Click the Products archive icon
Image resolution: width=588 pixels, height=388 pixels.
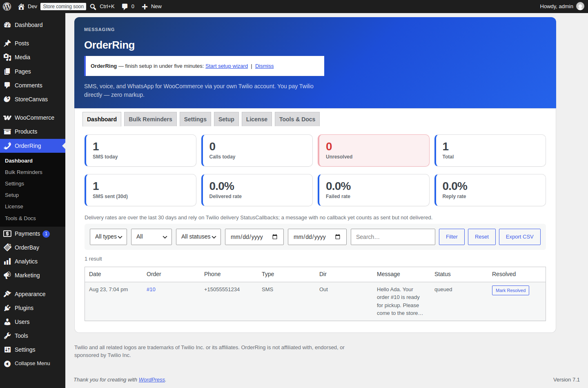coord(7,132)
